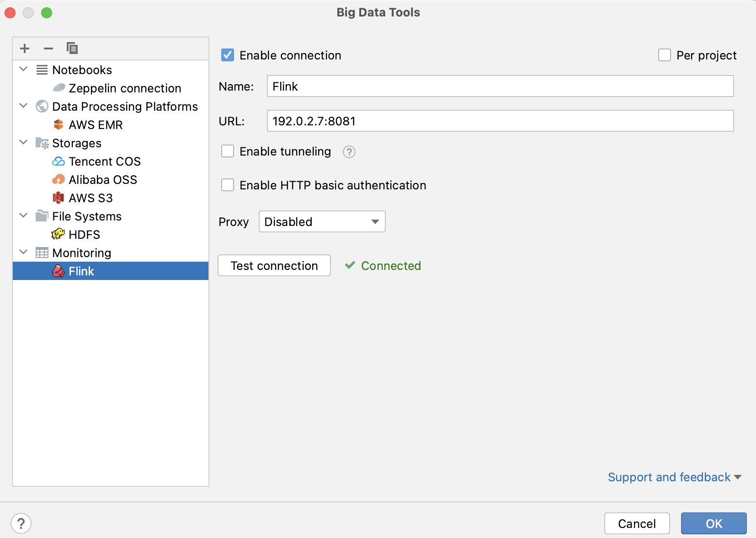Image resolution: width=756 pixels, height=538 pixels.
Task: Click the tunneling help question mark icon
Action: click(349, 151)
